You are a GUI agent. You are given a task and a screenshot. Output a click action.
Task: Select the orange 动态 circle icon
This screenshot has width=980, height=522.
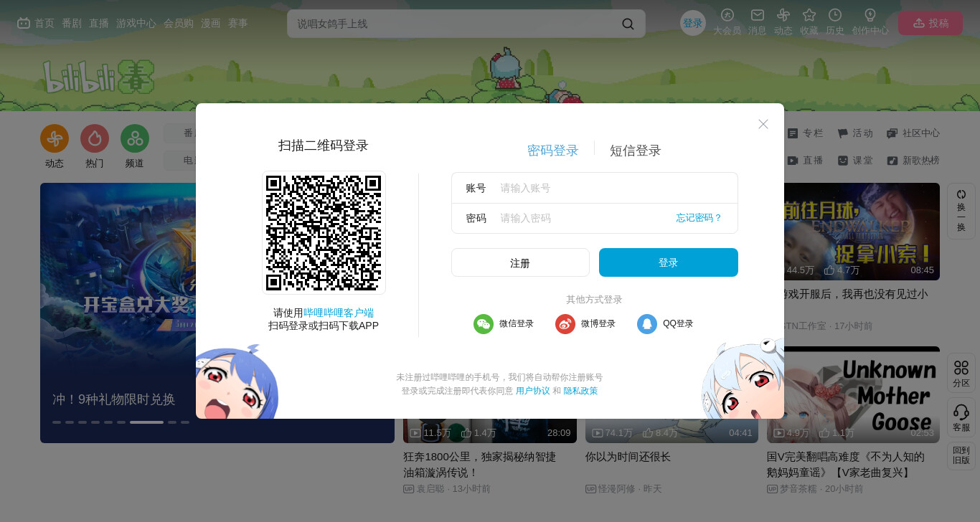point(55,138)
